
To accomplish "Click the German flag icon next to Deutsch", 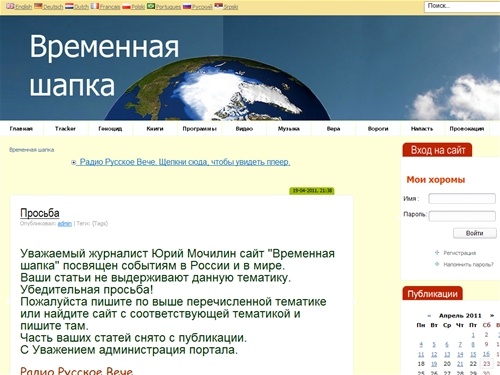I will (38, 6).
